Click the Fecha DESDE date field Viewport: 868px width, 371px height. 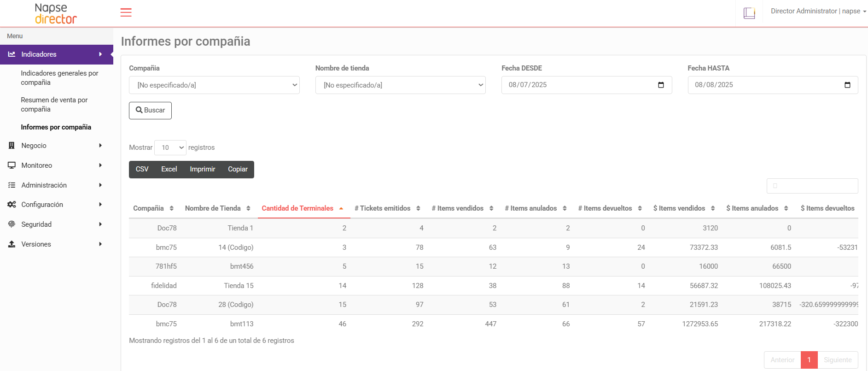click(587, 85)
